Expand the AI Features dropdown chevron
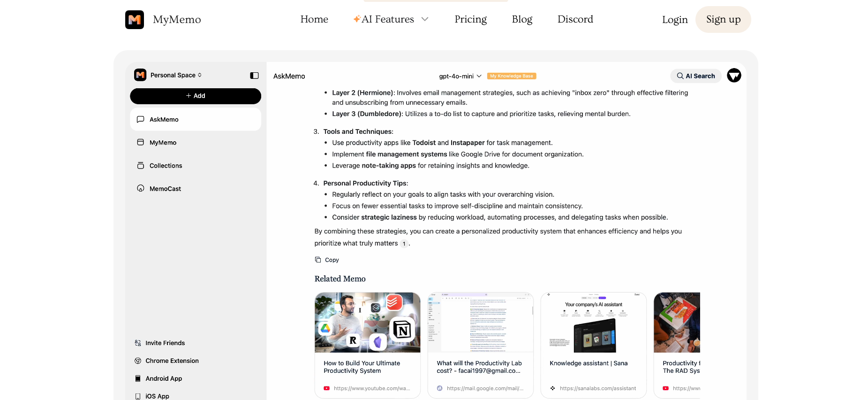The image size is (868, 400). click(x=425, y=19)
